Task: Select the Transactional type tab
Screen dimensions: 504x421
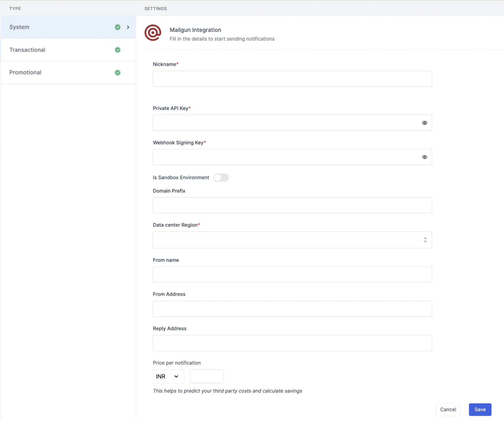Action: (x=68, y=50)
